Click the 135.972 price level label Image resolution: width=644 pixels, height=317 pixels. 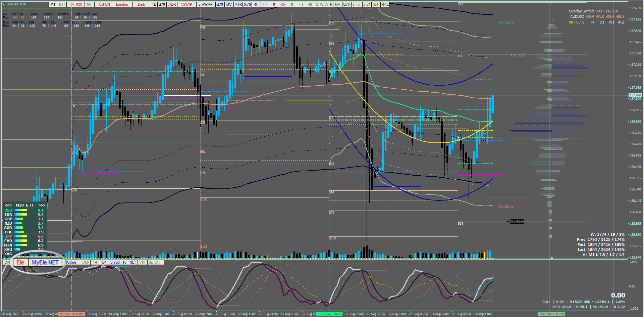(517, 222)
